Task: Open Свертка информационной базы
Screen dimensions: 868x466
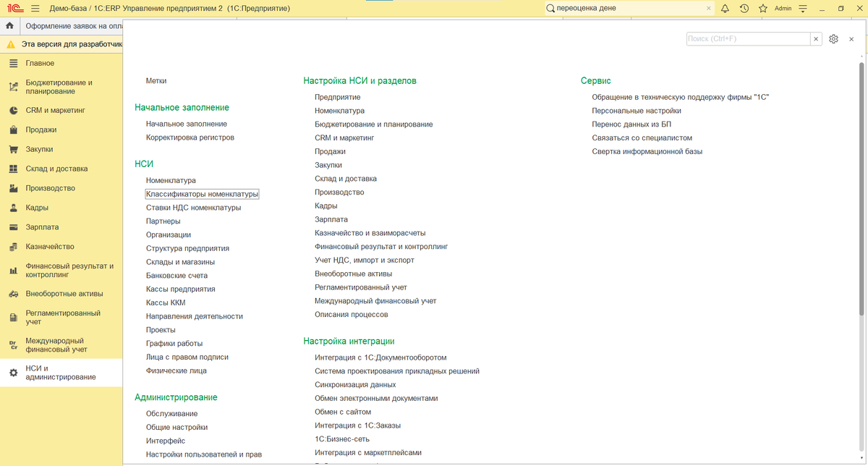Action: (647, 151)
